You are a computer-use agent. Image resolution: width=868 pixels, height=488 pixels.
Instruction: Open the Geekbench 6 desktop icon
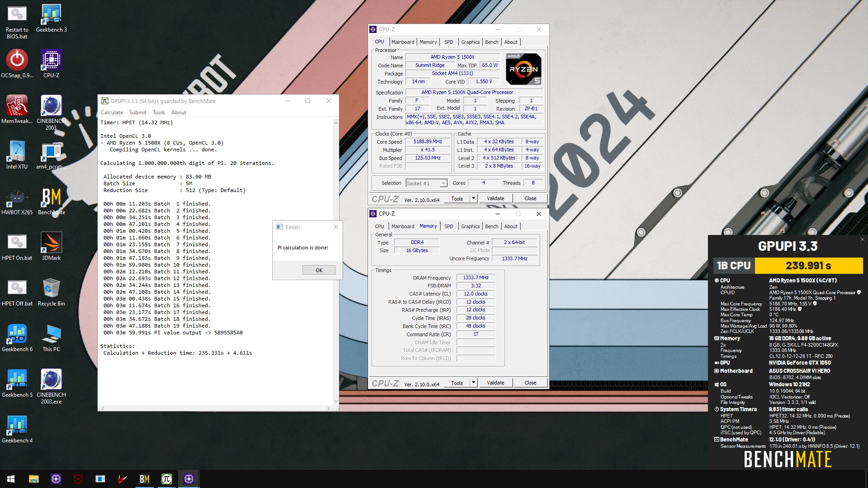tap(17, 338)
